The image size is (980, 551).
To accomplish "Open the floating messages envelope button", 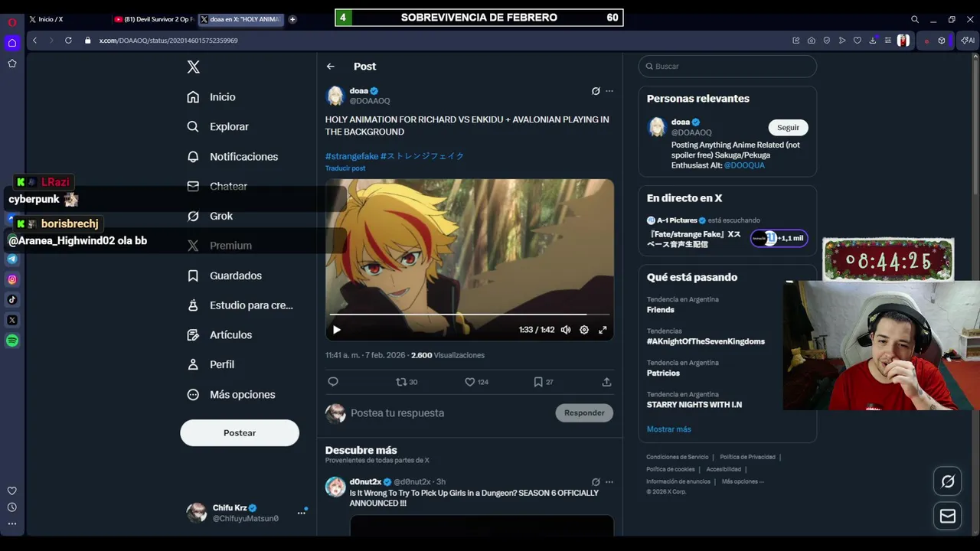I will 948,516.
